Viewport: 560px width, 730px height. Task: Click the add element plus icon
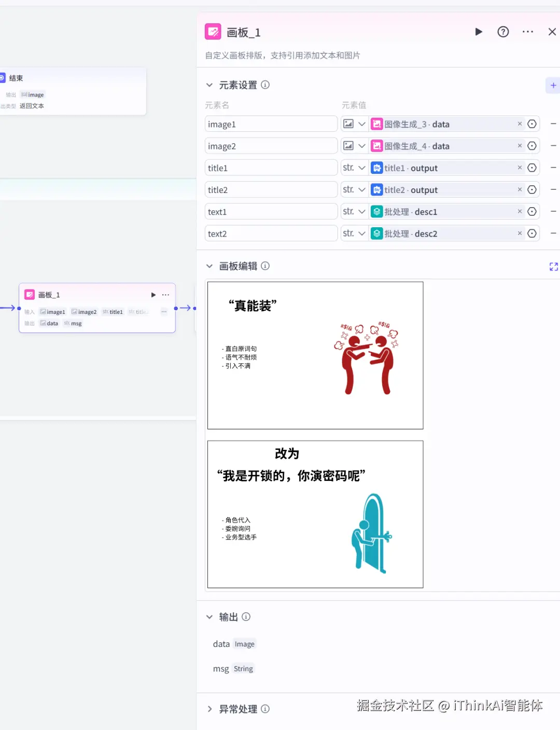(x=553, y=85)
